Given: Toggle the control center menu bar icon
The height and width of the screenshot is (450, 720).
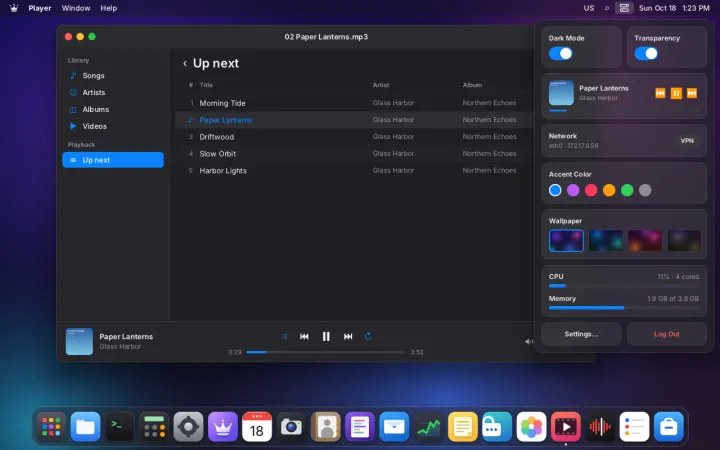Looking at the screenshot, I should tap(624, 8).
